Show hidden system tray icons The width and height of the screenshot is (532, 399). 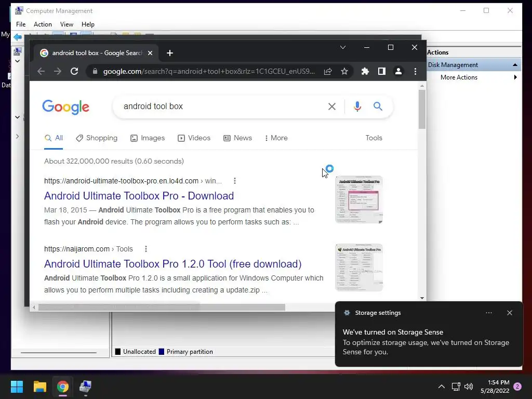pyautogui.click(x=442, y=387)
